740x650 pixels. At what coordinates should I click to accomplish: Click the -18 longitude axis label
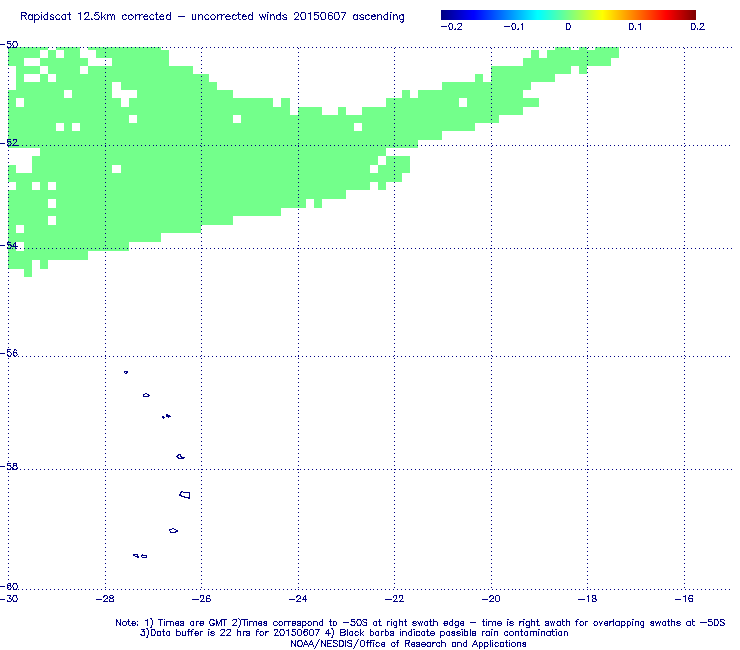588,599
